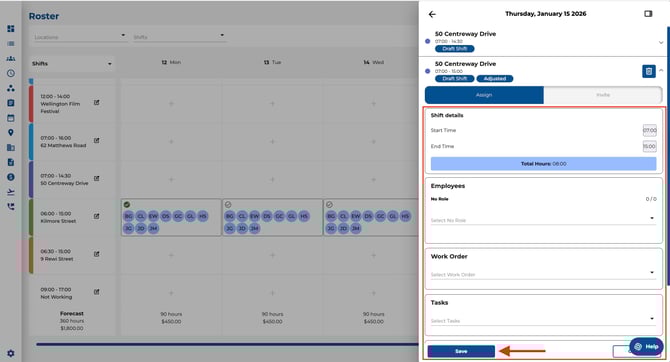Click the panel's vertical scrollbar
Viewport: 670px width, 362px height.
668,156
